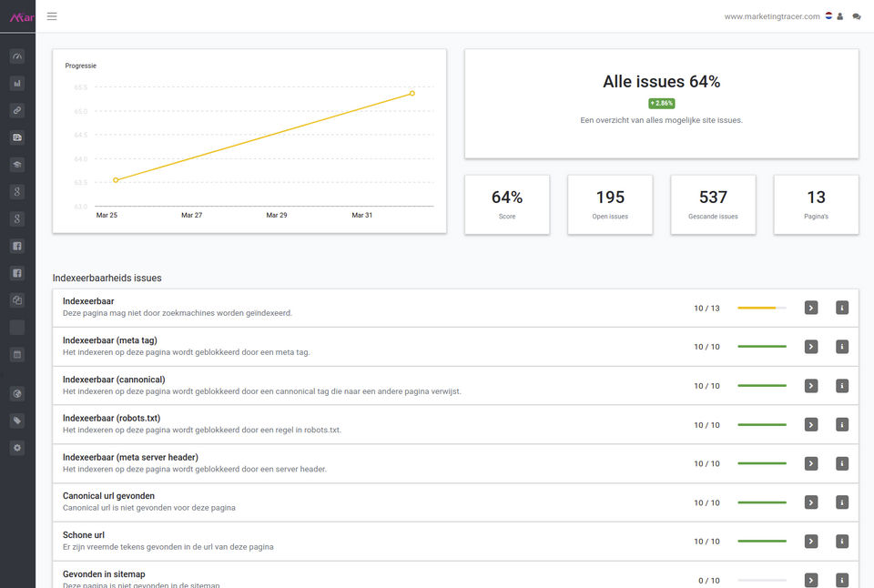
Task: Expand the Indexeerbaar (robots.txt) arrow
Action: point(811,425)
